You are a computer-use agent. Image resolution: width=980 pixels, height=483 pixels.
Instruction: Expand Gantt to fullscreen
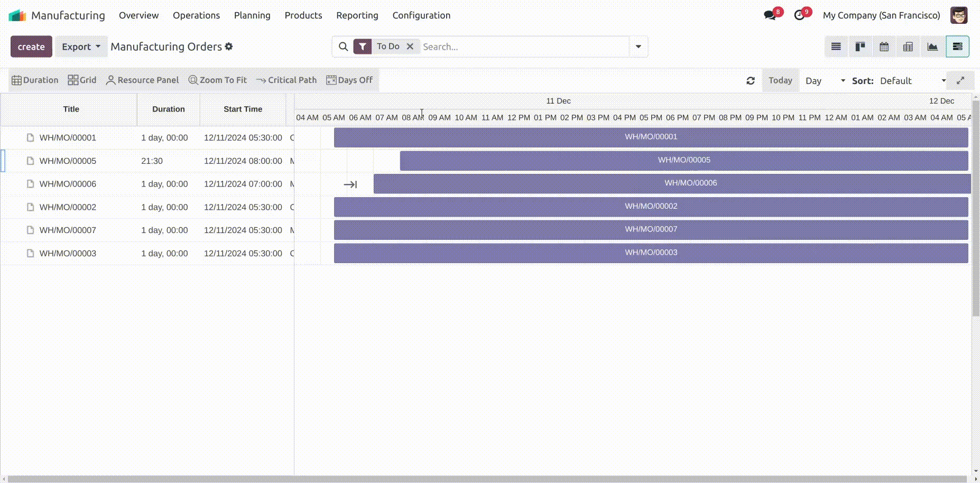click(960, 81)
